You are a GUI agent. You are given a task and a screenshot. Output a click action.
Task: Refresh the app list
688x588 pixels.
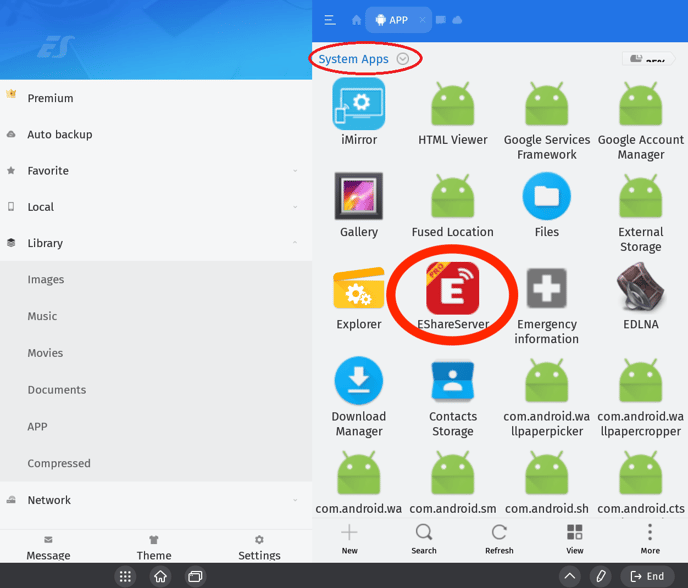(499, 538)
